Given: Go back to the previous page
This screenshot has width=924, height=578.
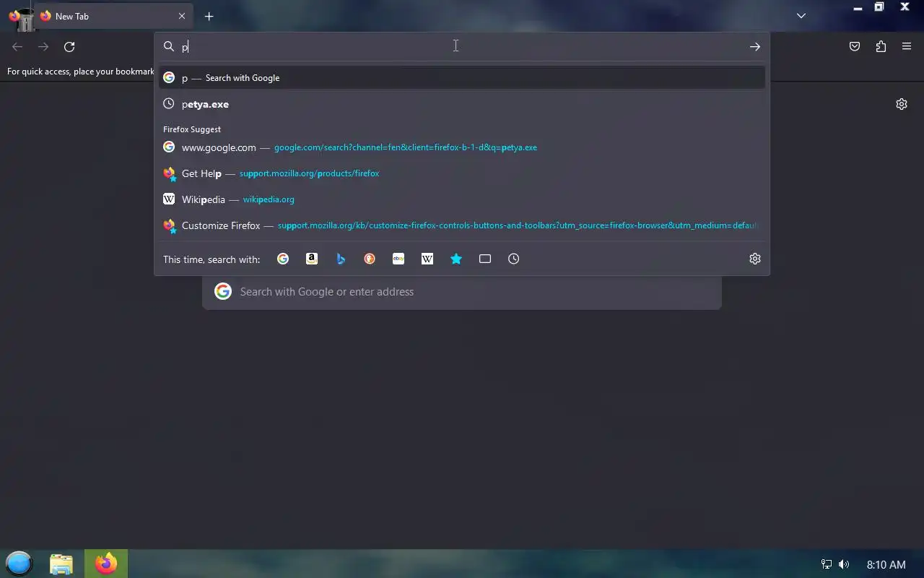Looking at the screenshot, I should tap(17, 47).
